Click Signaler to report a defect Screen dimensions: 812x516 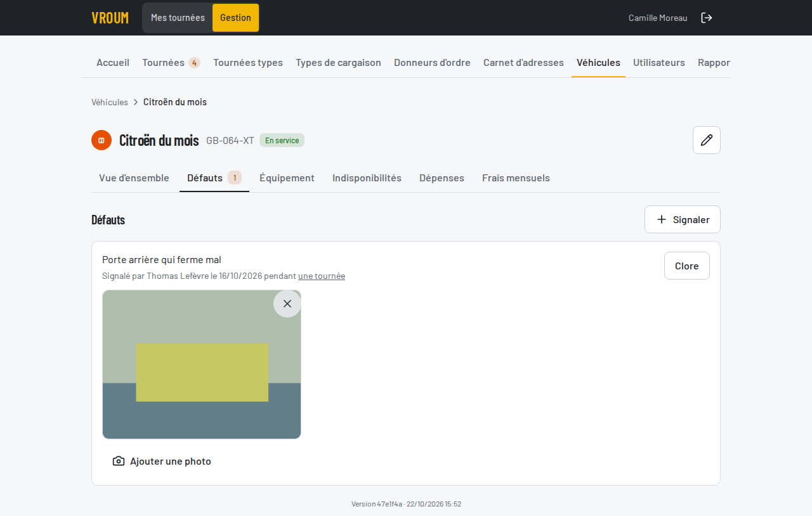point(683,219)
